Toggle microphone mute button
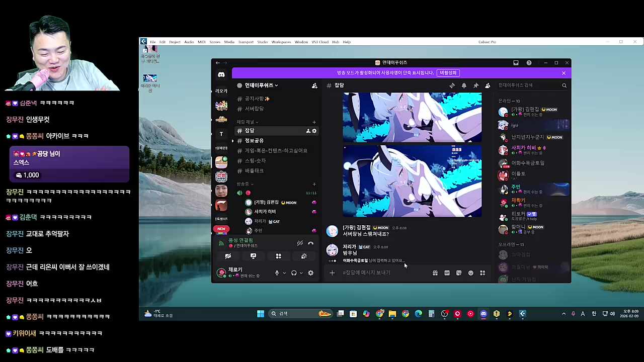Image resolution: width=644 pixels, height=362 pixels. [x=276, y=273]
